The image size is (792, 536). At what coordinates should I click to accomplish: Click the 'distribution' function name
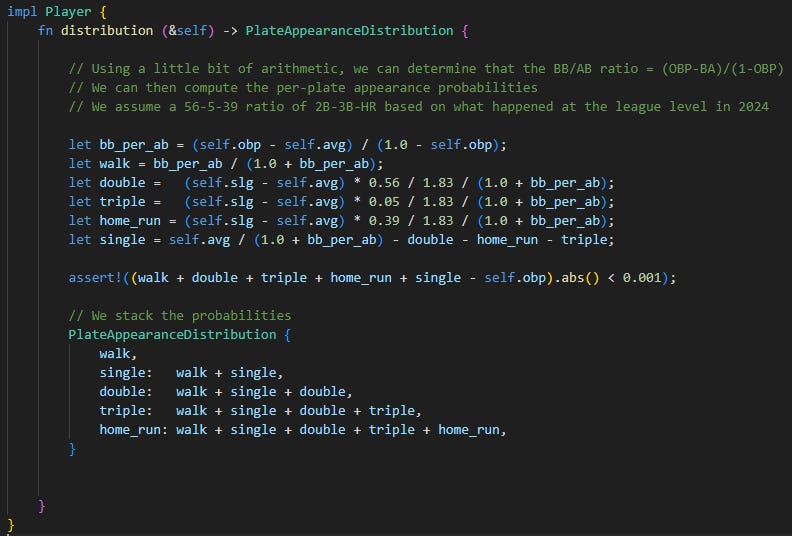click(x=107, y=31)
